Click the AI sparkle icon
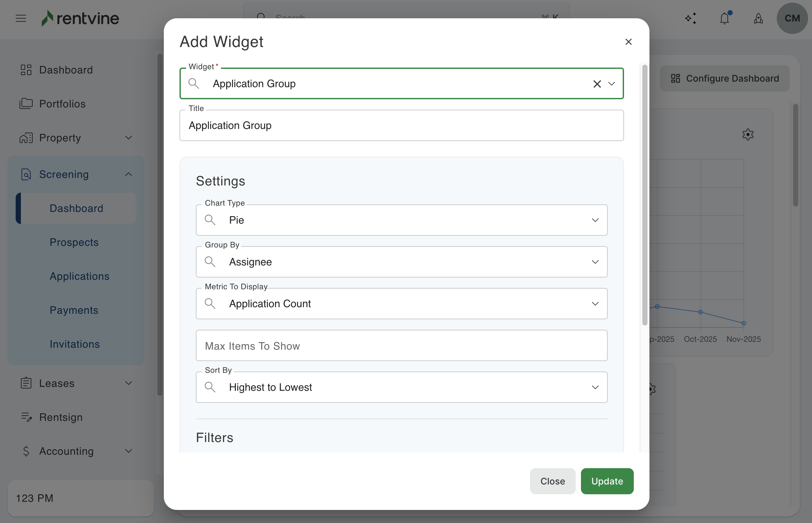Viewport: 812px width, 523px height. click(691, 18)
